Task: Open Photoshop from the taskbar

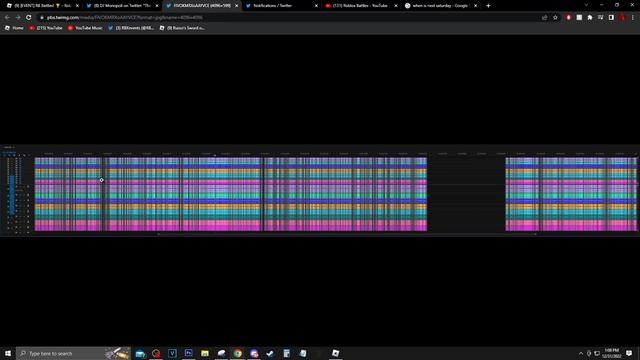Action: 189,353
